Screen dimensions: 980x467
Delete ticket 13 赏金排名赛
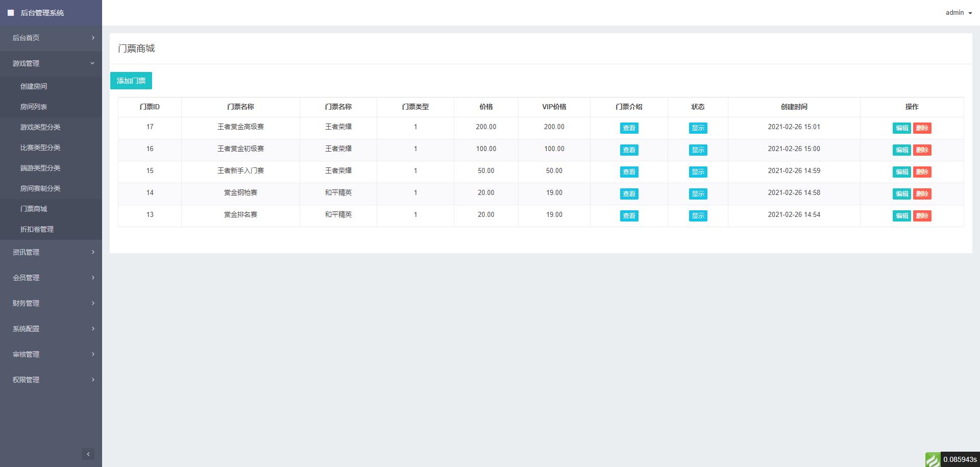click(922, 216)
